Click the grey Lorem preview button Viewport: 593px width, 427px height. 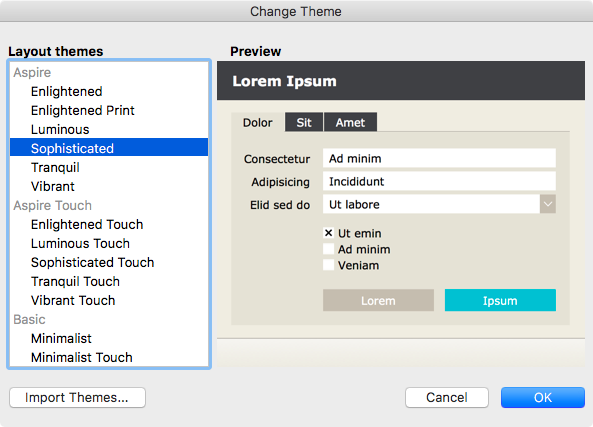click(x=378, y=300)
